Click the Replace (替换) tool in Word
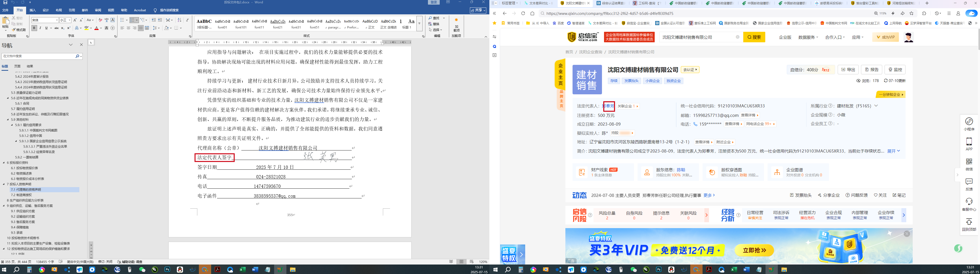Screen dimensions: 980x274 tap(434, 24)
